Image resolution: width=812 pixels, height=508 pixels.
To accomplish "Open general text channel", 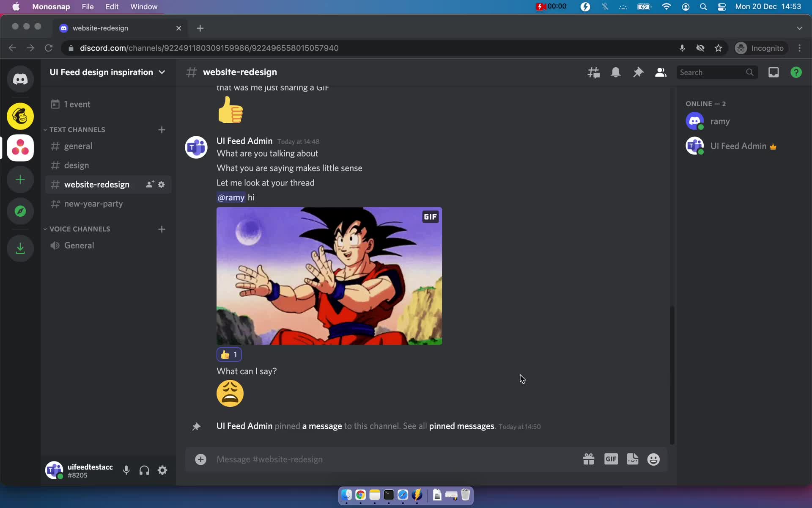I will (x=108, y=146).
